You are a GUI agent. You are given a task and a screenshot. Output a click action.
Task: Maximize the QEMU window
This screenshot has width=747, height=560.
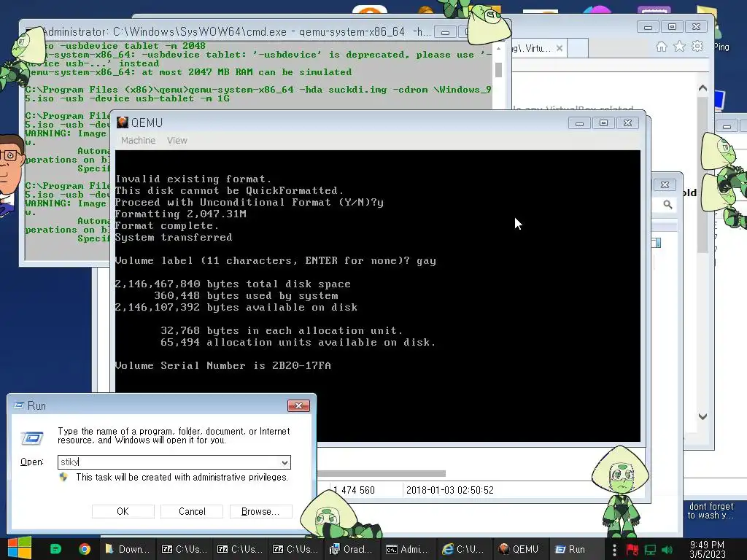coord(603,122)
